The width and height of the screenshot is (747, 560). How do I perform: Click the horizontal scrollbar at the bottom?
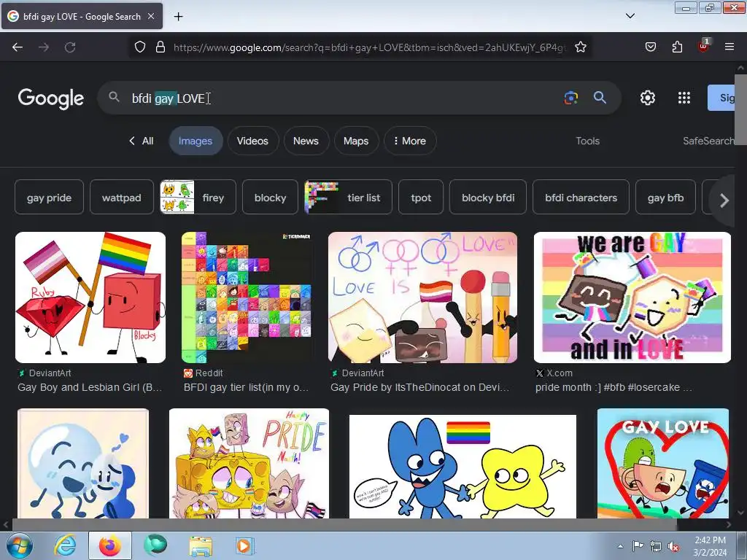pyautogui.click(x=344, y=524)
